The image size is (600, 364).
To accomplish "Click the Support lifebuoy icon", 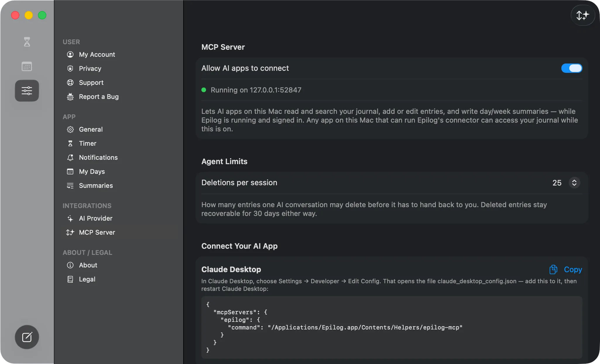I will pyautogui.click(x=70, y=83).
